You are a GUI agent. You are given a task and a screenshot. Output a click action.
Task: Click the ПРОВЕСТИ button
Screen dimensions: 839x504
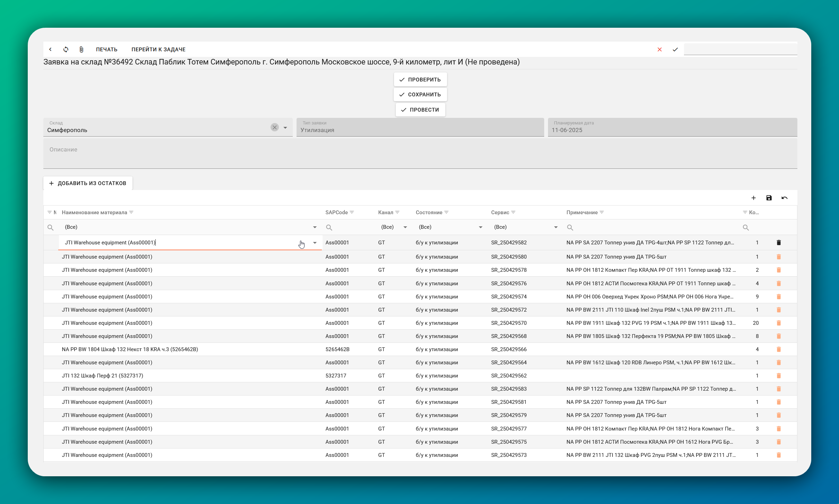coord(420,110)
